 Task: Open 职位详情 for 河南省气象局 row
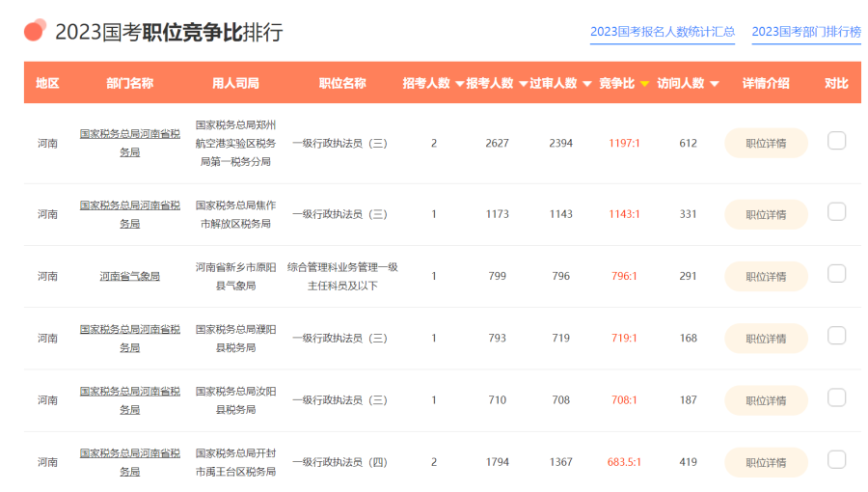[766, 277]
